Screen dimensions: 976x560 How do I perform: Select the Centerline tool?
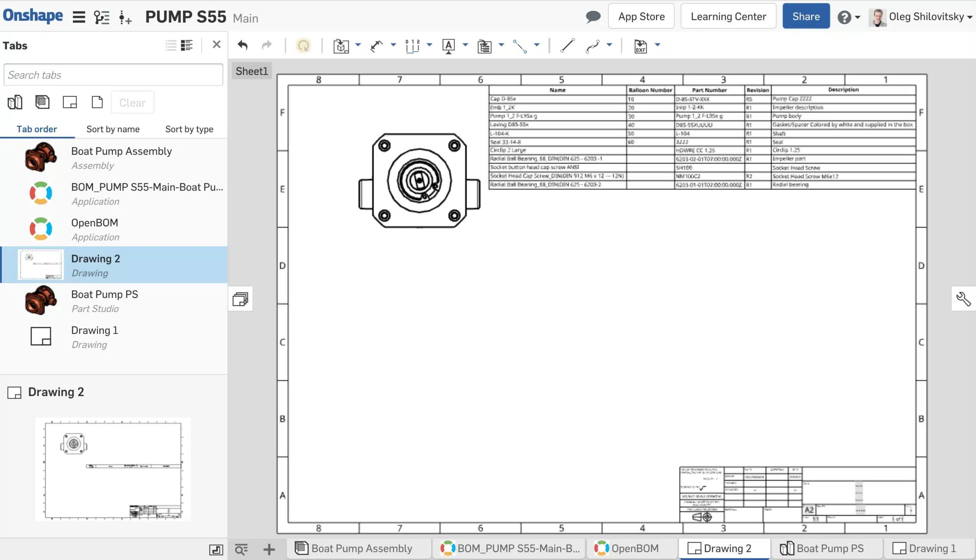click(x=520, y=46)
